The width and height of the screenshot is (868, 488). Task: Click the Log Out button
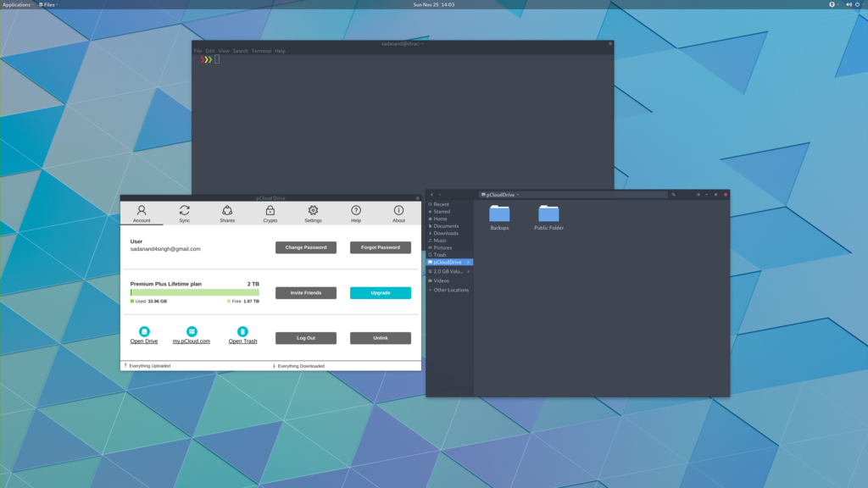[305, 338]
